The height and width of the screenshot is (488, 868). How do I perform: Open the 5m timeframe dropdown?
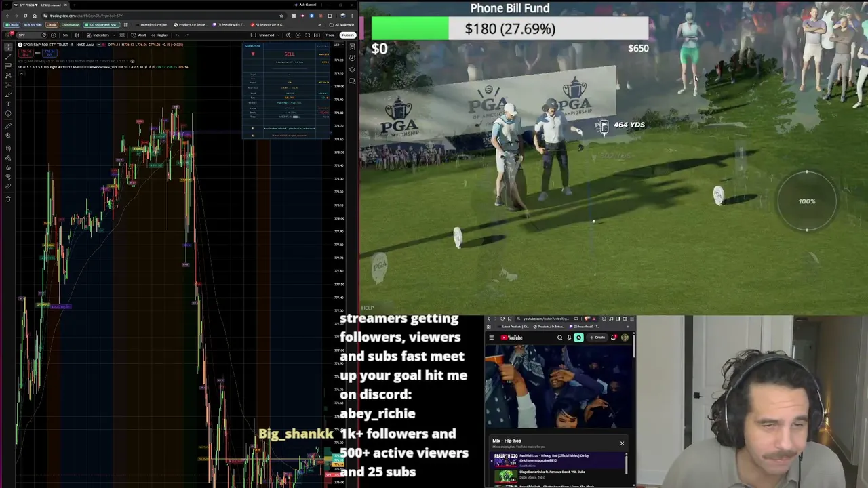coord(65,35)
